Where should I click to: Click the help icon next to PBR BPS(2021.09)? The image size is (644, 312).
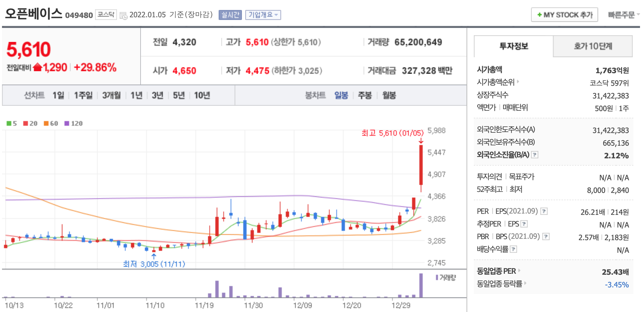tap(546, 236)
